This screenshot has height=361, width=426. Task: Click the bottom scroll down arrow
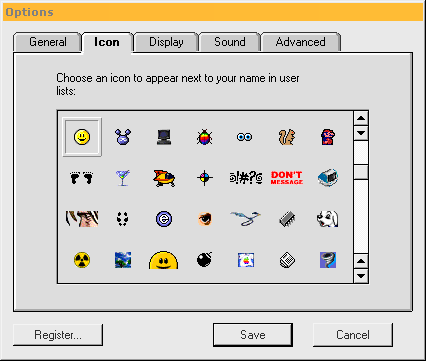pos(361,276)
